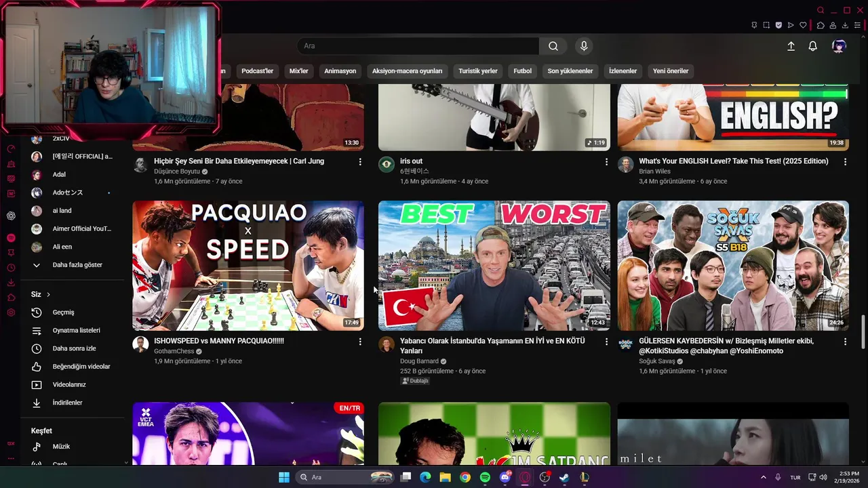Launch Spotify from the taskbar

485,477
